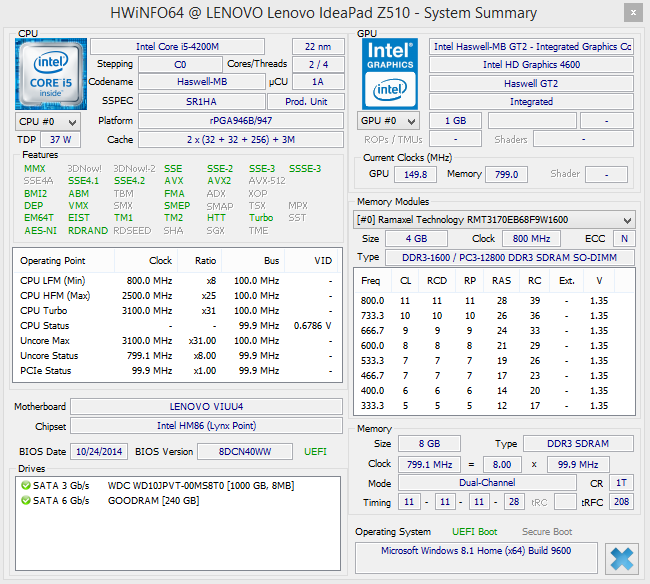Screen dimensions: 650x584
Task: Click the SSPEC value SR1HA
Action: tap(201, 102)
